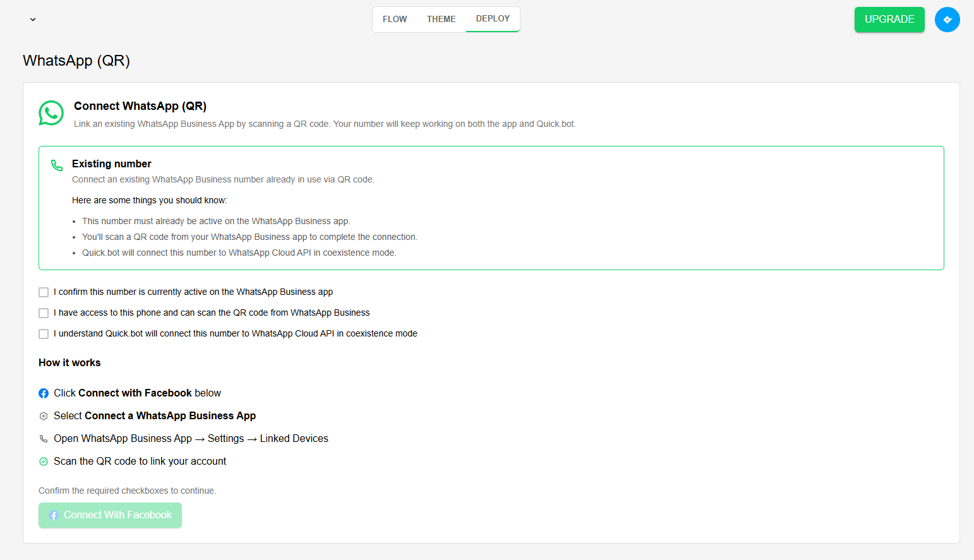Click 'Link an existing WhatsApp Business App' description
The image size is (974, 560).
tap(325, 124)
